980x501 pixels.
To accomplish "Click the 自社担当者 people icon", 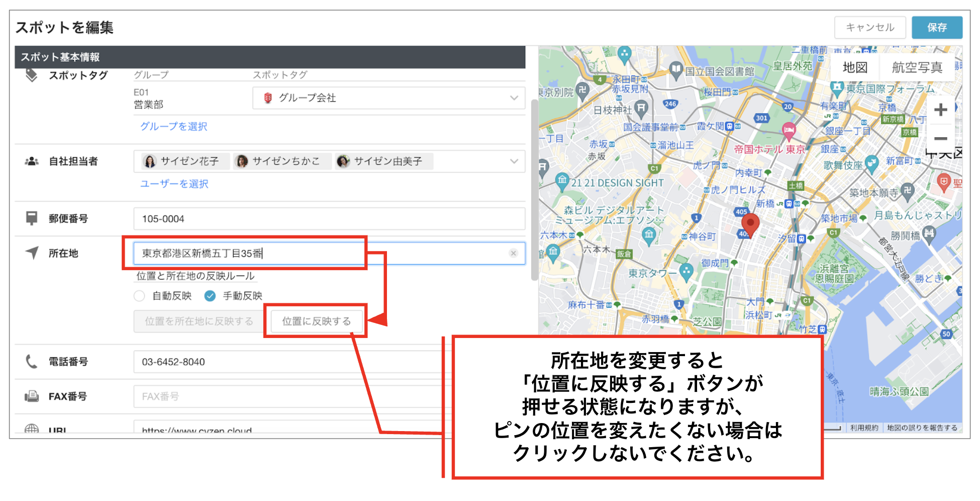I will (32, 161).
